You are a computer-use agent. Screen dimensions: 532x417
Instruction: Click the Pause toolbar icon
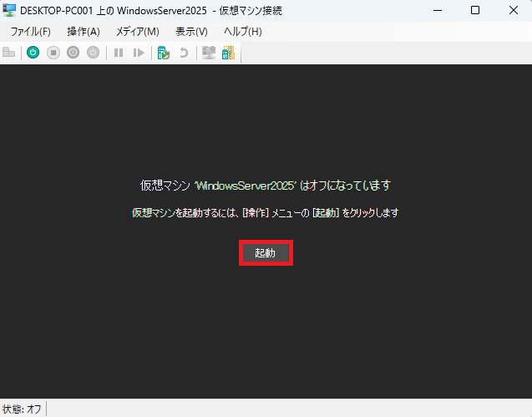tap(119, 53)
